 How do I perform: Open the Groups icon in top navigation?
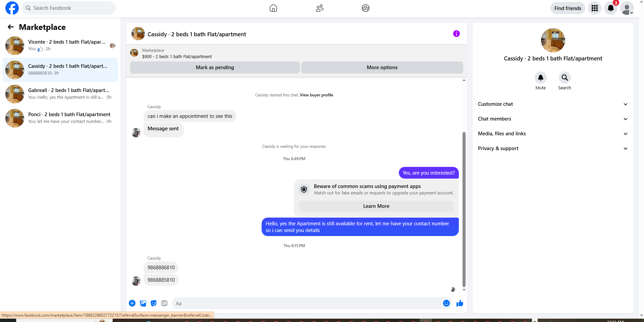(366, 8)
